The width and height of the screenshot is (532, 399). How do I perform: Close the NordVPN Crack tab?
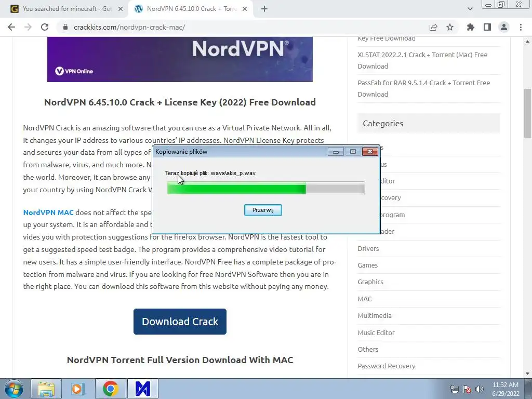click(x=245, y=9)
